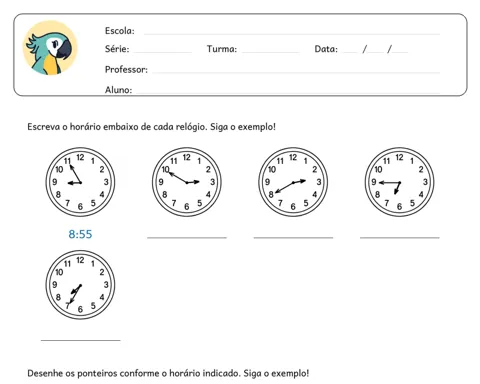The width and height of the screenshot is (480, 384).
Task: Click the answer line under the second clock
Action: [187, 237]
